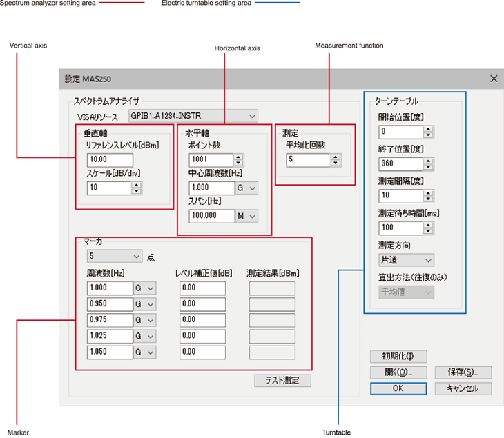
Task: Open unit dropdown for marker 1.050
Action: pyautogui.click(x=145, y=352)
